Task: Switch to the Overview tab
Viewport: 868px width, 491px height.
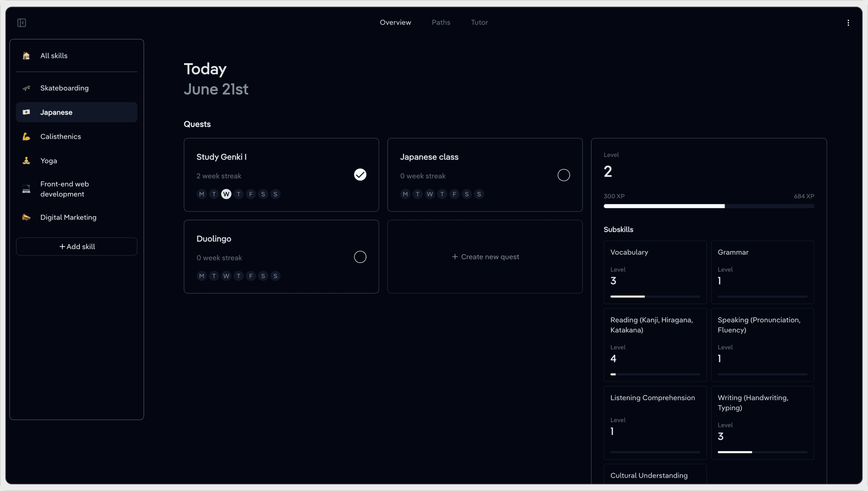Action: pyautogui.click(x=395, y=22)
